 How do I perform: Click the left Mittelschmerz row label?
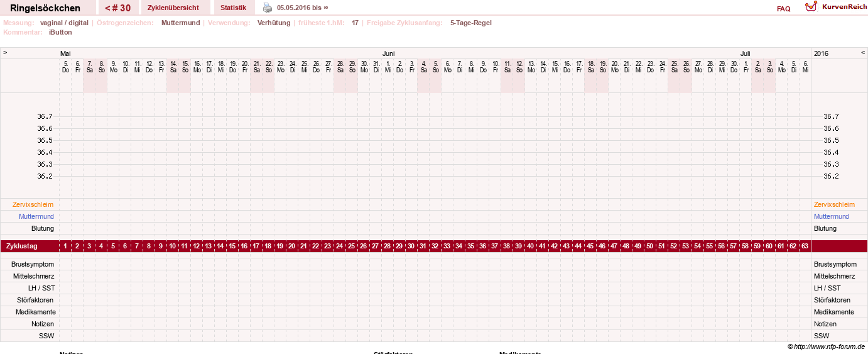point(34,276)
